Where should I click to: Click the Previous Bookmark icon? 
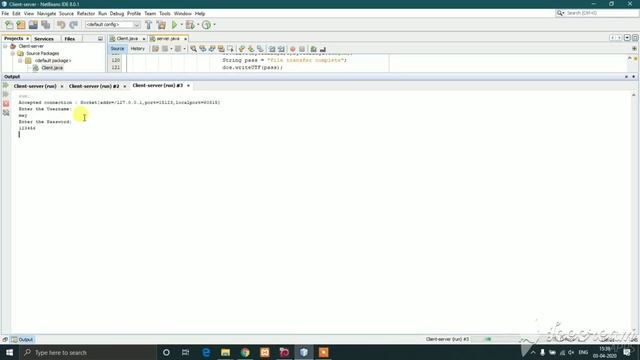242,49
